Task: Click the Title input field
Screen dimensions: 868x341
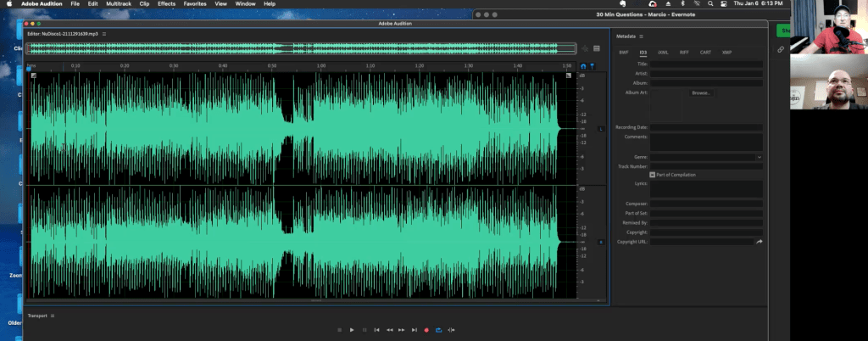Action: [706, 64]
